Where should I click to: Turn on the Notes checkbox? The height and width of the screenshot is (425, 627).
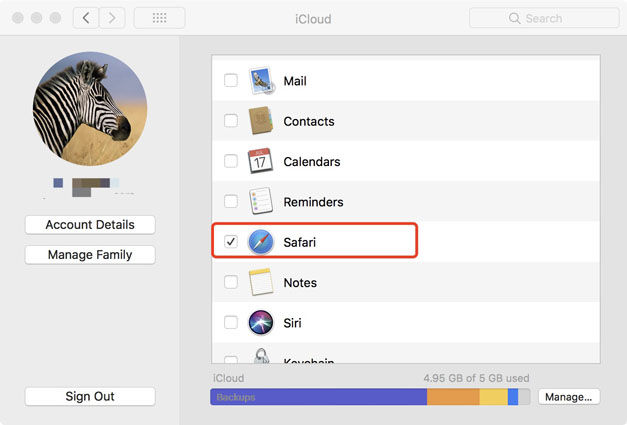point(231,282)
